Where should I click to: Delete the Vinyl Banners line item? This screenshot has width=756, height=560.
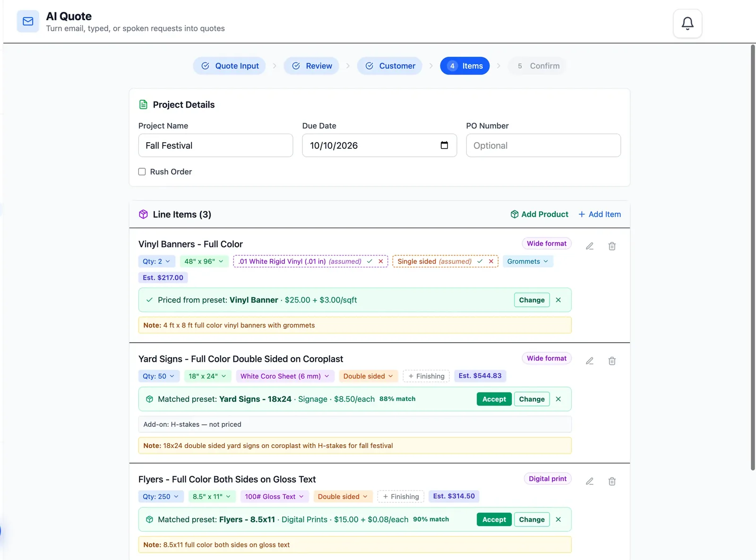pyautogui.click(x=612, y=246)
